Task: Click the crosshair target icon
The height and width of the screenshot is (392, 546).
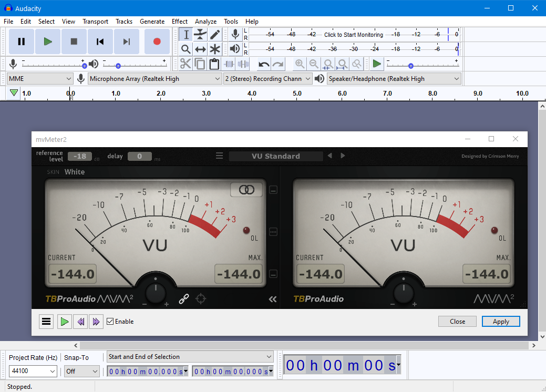Action: coord(201,298)
